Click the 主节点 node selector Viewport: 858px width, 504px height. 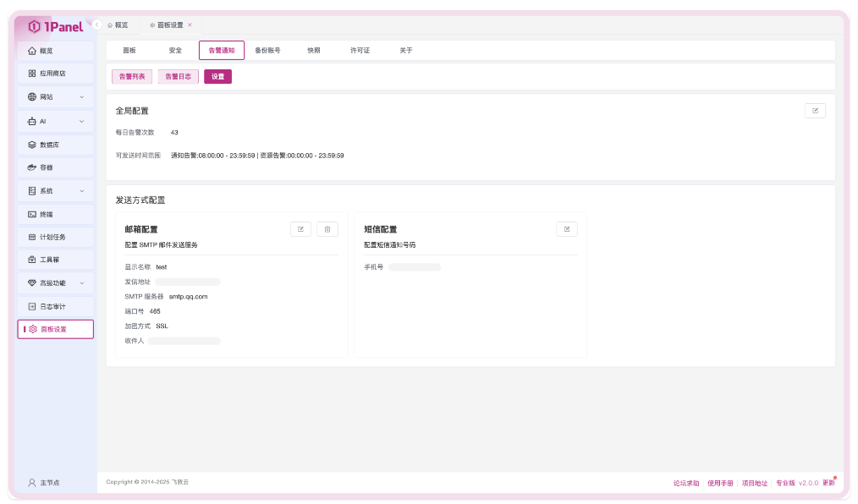[49, 483]
